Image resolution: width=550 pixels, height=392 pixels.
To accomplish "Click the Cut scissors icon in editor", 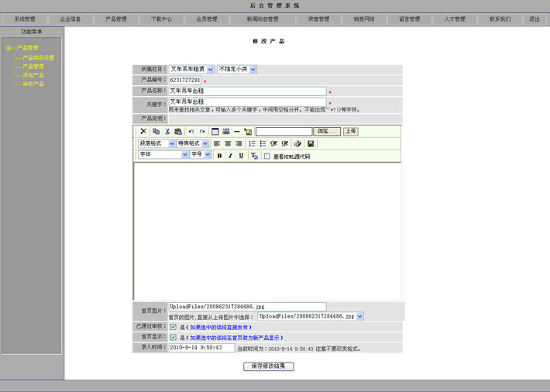I will point(167,132).
